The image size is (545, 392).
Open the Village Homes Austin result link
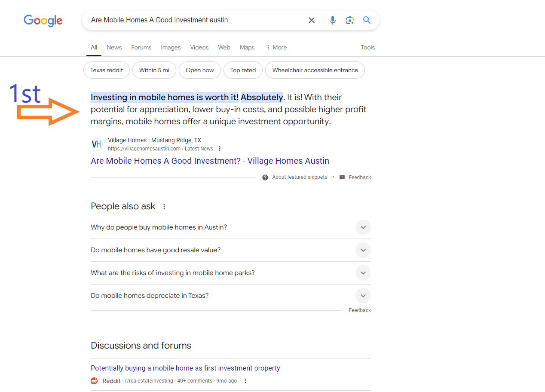pyautogui.click(x=210, y=161)
